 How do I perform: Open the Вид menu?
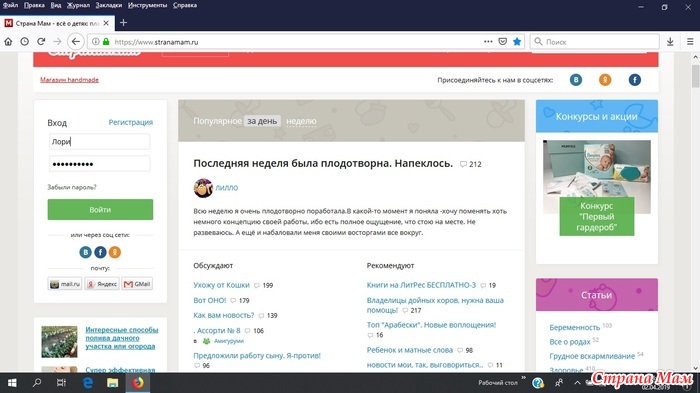(x=56, y=5)
